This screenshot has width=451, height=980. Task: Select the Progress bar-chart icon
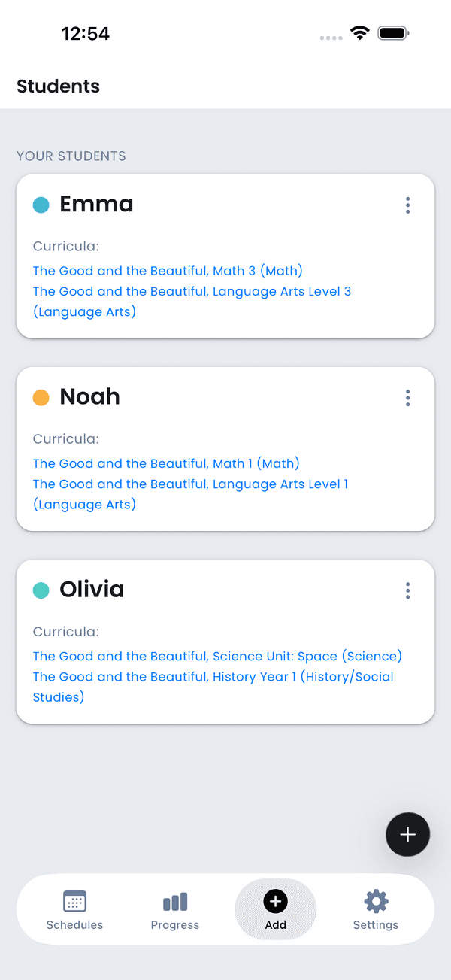click(174, 901)
